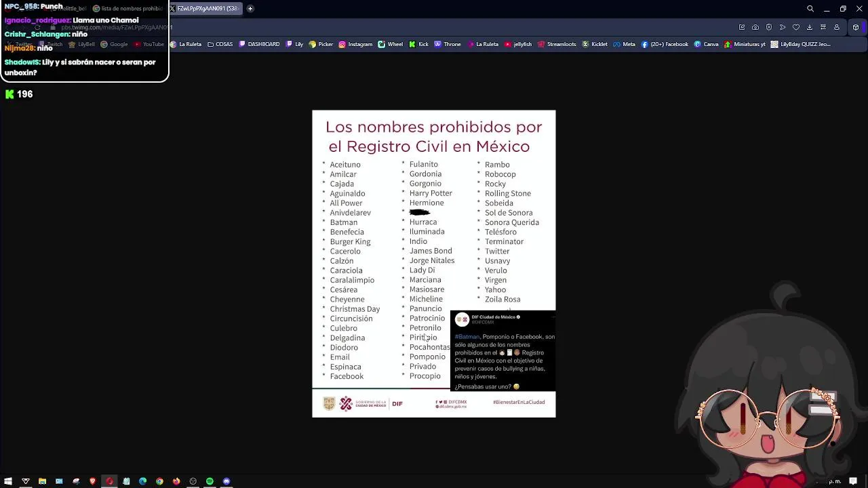868x488 pixels.
Task: Open the Wheel bookmark
Action: click(x=390, y=44)
